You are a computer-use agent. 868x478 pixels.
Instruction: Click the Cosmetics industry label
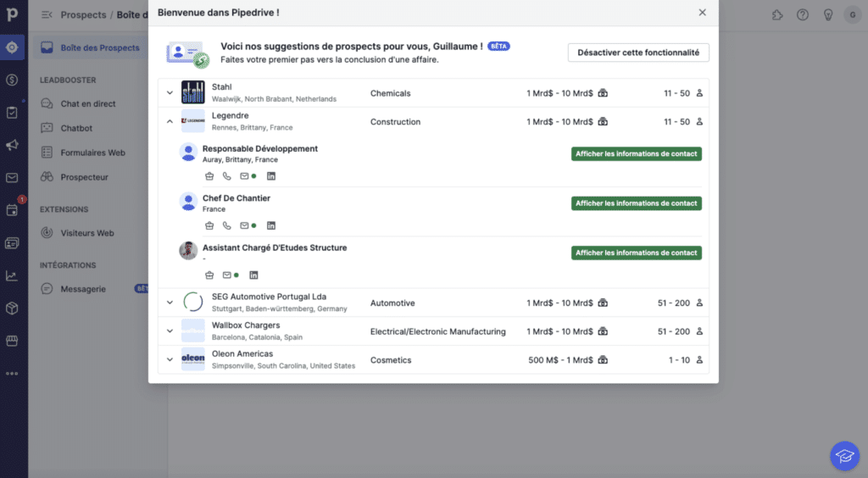(x=391, y=360)
